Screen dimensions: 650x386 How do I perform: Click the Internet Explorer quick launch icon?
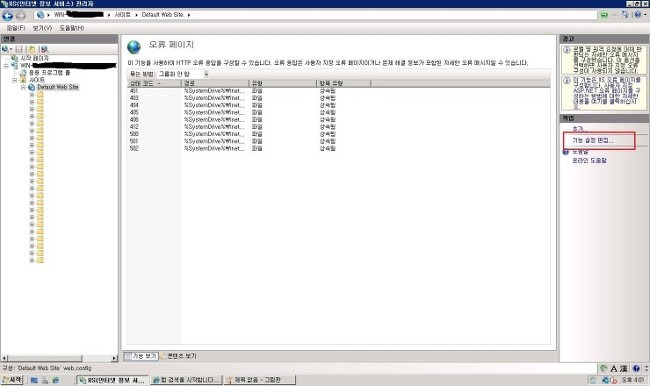point(55,380)
